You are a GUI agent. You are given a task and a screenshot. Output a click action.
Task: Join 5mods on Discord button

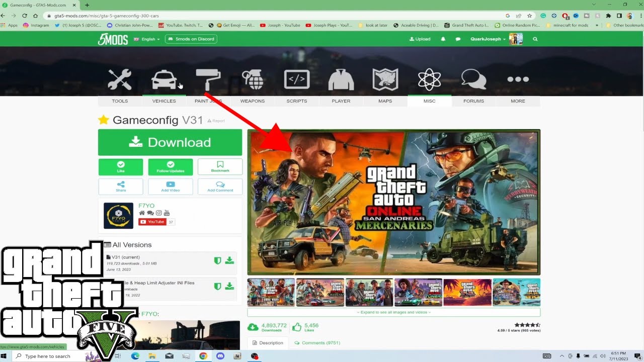coord(191,39)
